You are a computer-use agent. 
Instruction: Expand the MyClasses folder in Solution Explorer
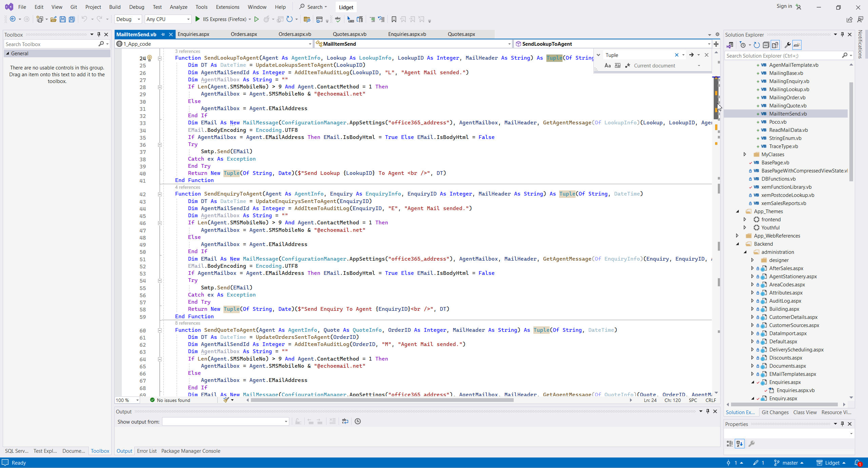click(745, 155)
